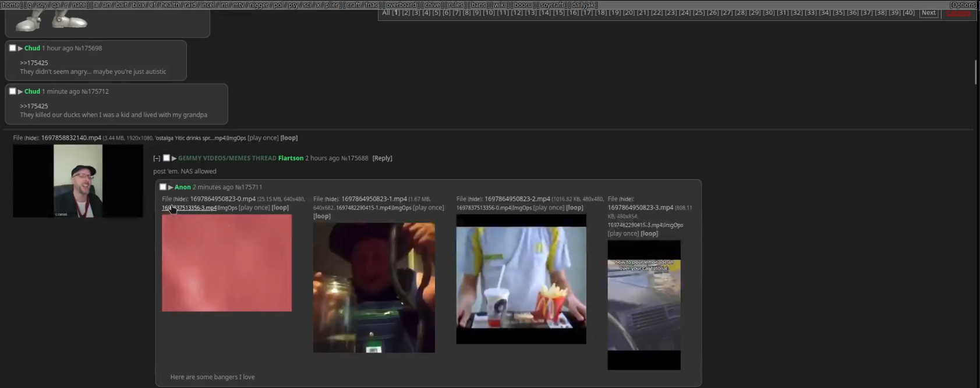Image resolution: width=980 pixels, height=388 pixels.
Task: Open the lemonade car tutorial video thumbnail
Action: pos(644,305)
